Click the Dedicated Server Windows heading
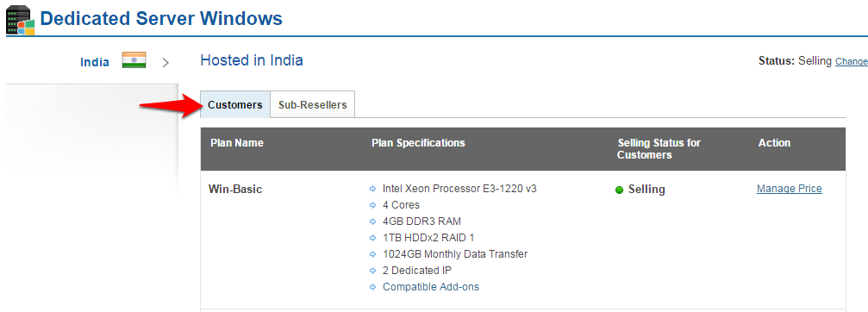This screenshot has width=868, height=312. pyautogui.click(x=161, y=18)
